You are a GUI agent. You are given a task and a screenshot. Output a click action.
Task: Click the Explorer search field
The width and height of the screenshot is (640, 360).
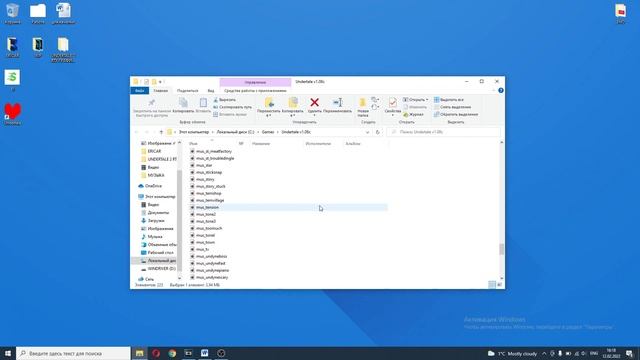click(444, 132)
